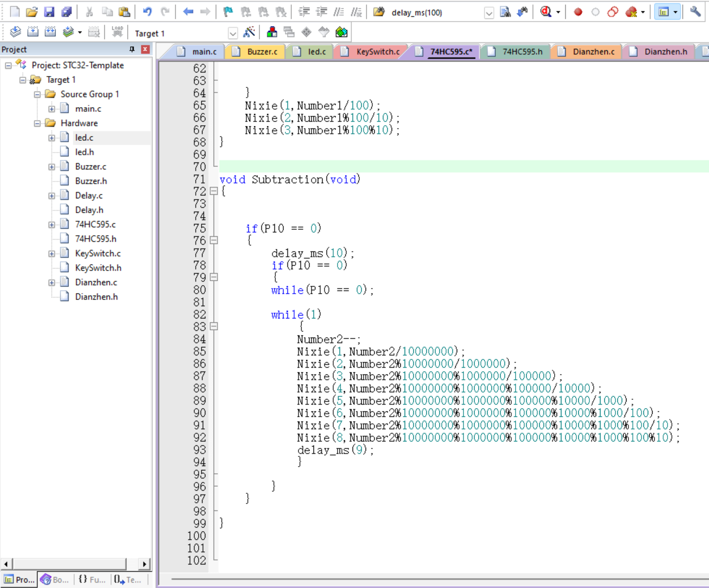Image resolution: width=709 pixels, height=588 pixels.
Task: Click the Insert/Remove Breakpoint red circle
Action: pyautogui.click(x=578, y=12)
